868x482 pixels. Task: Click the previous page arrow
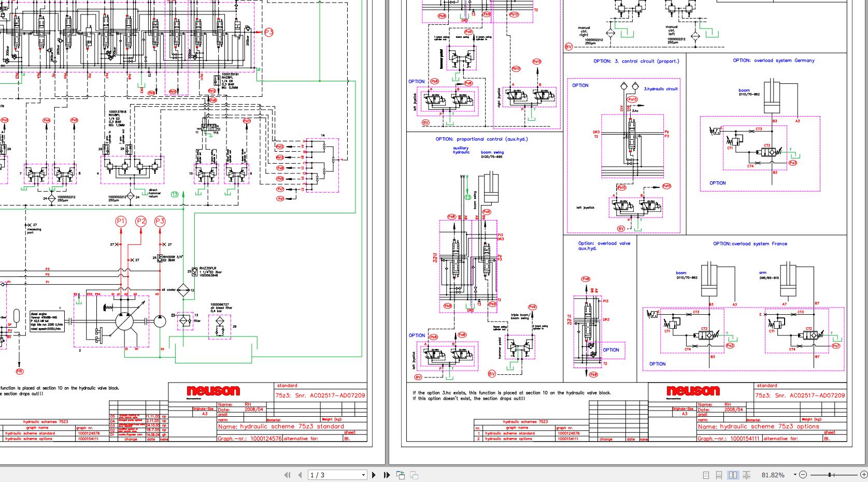300,475
